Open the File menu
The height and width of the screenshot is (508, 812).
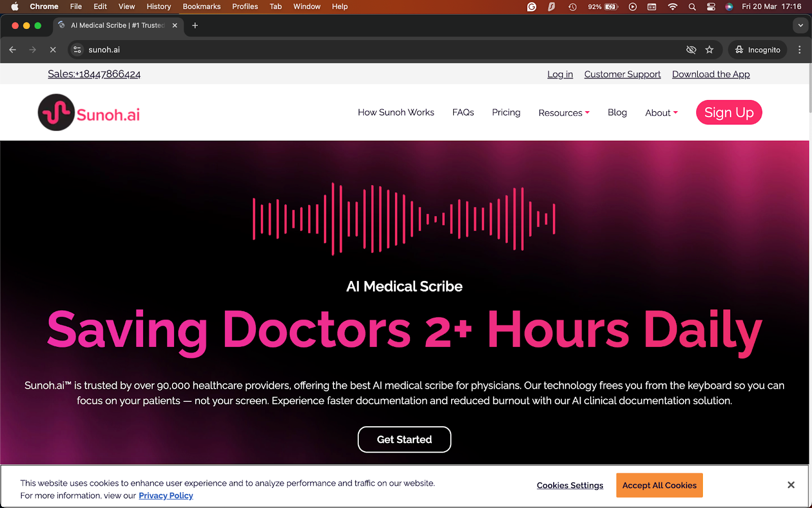coord(76,7)
